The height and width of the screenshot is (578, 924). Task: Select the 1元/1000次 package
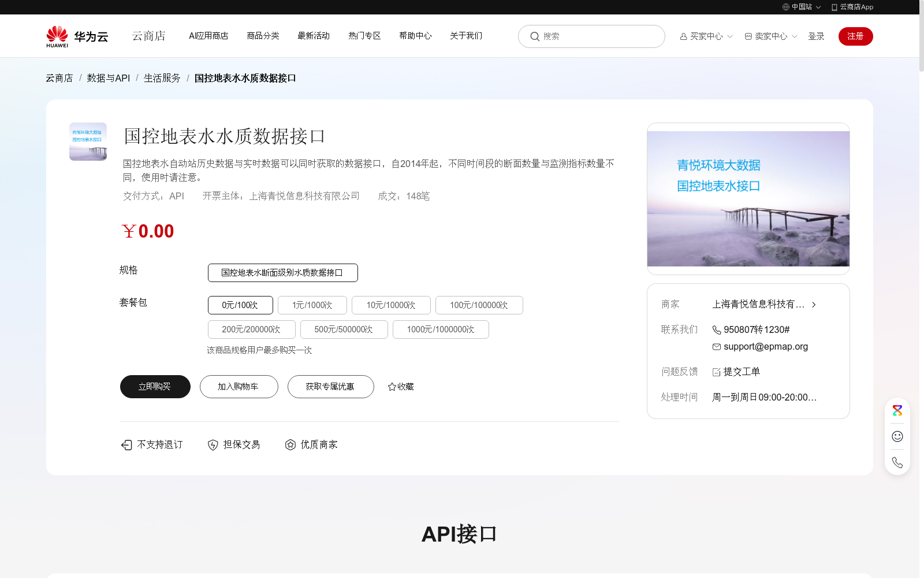pos(312,305)
